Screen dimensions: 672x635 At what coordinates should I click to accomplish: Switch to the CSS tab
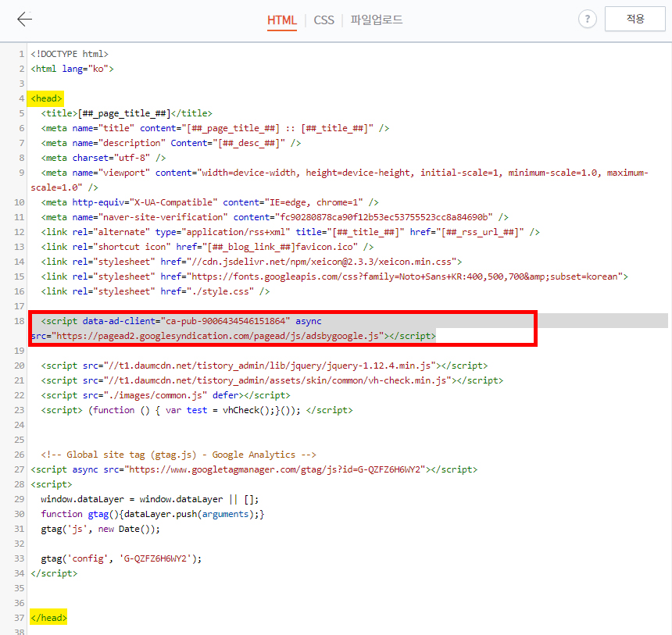323,20
